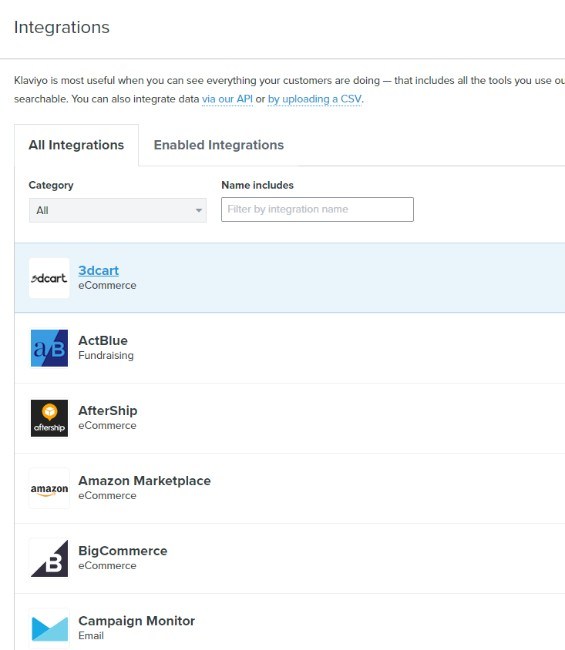Image resolution: width=565 pixels, height=650 pixels.
Task: Switch to the Enabled Integrations tab
Action: pyautogui.click(x=219, y=145)
